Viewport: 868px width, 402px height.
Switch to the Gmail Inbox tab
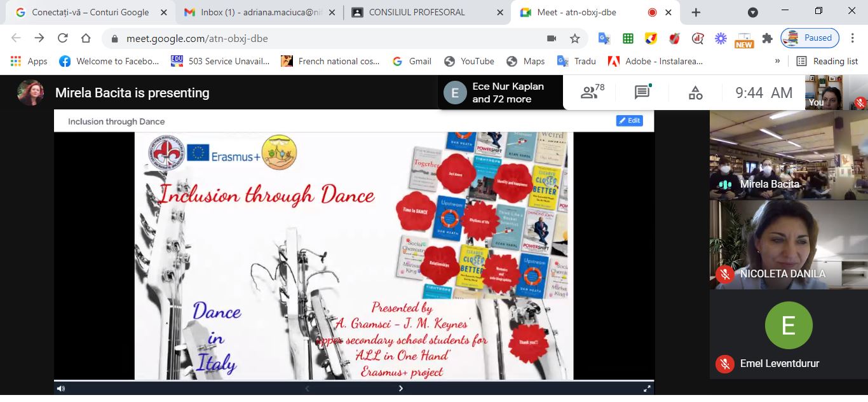[258, 12]
